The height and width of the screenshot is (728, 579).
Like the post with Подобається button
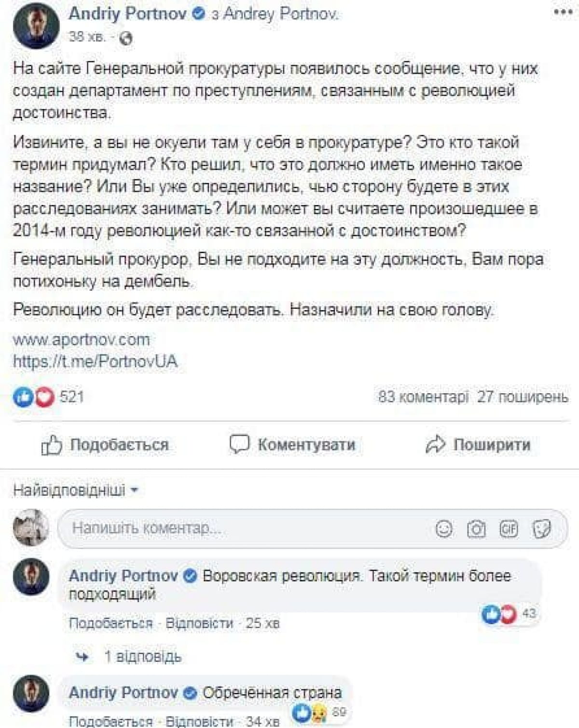click(x=105, y=445)
